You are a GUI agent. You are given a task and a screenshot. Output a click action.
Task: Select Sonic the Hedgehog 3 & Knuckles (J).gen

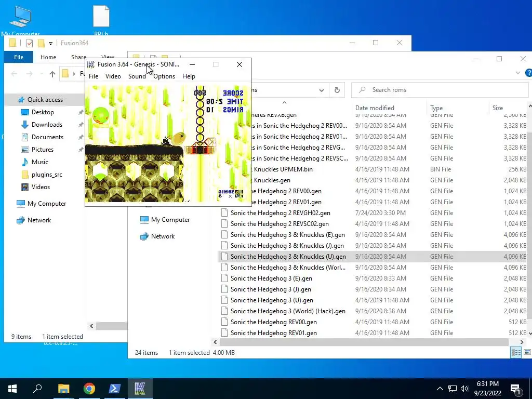(x=287, y=246)
